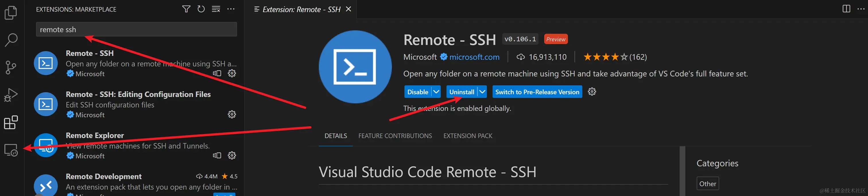This screenshot has width=868, height=196.
Task: Click Remote Development 4.4M download count
Action: tap(207, 176)
